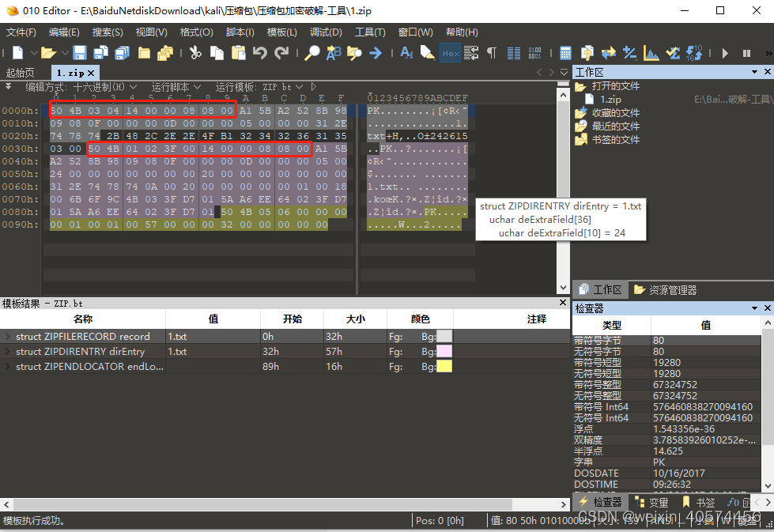774x532 pixels.
Task: Click the binary 0100 0001 view icon
Action: 534,53
